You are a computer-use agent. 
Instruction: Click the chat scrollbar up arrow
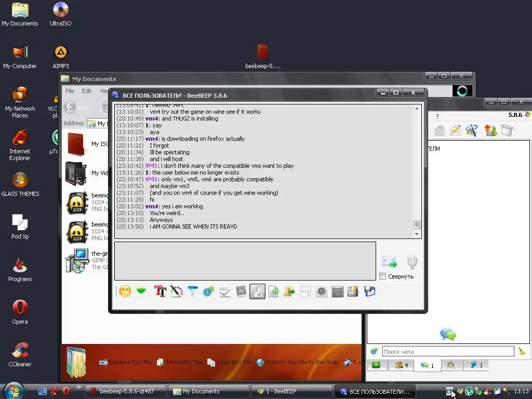coord(417,109)
